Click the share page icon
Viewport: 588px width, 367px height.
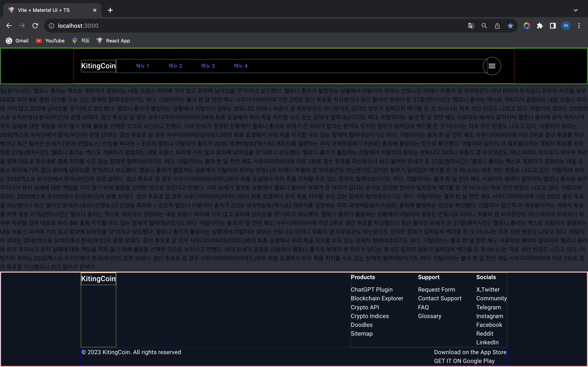[497, 26]
